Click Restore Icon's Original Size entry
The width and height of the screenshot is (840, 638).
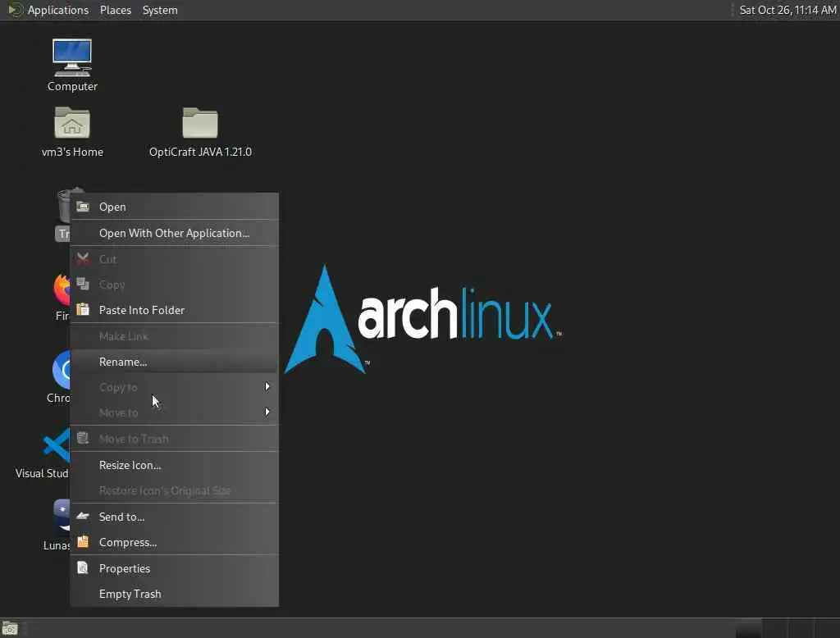[x=174, y=490]
